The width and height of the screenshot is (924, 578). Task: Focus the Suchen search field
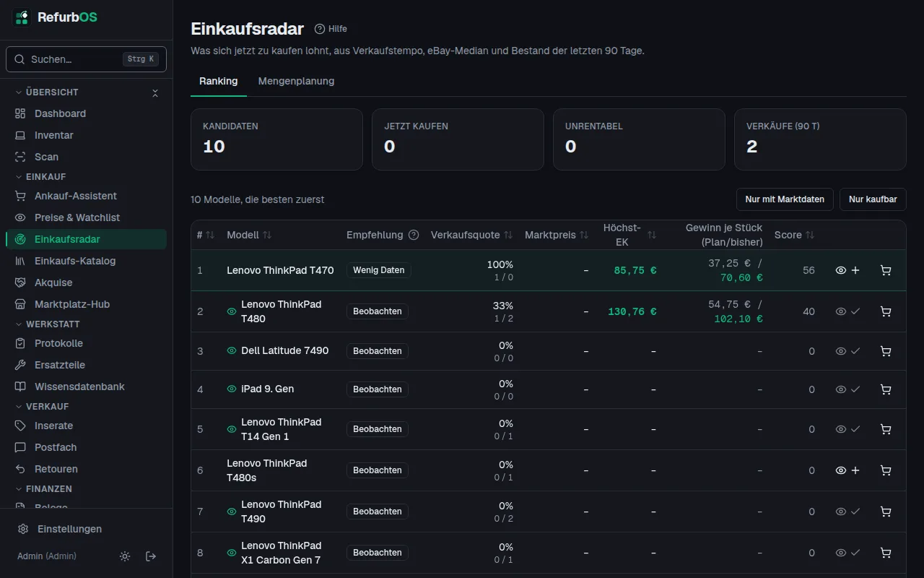(x=86, y=59)
